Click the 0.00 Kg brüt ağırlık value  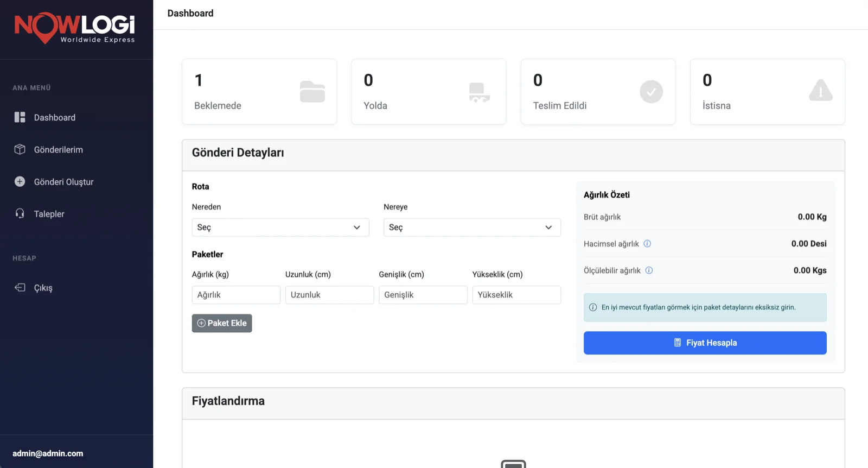[x=812, y=217]
